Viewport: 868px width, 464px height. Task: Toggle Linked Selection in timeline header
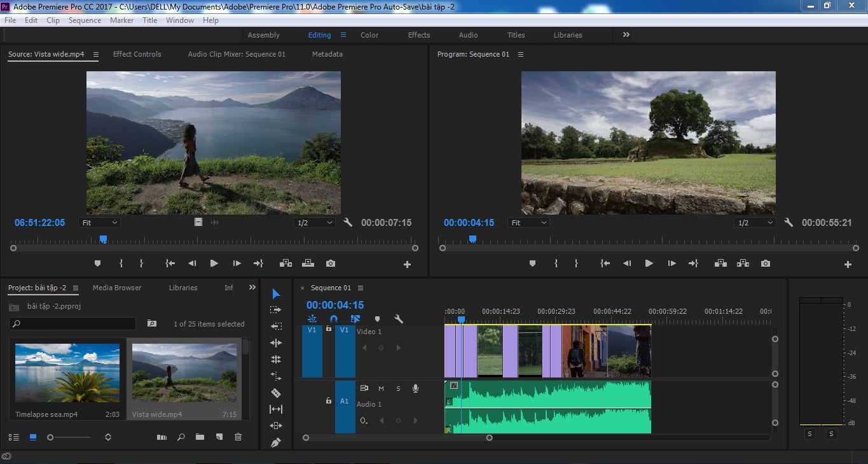click(x=355, y=319)
